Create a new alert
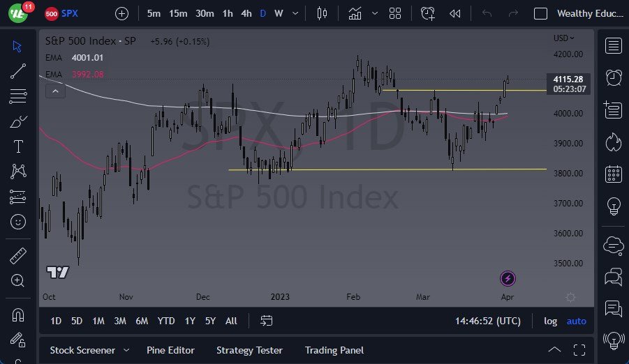 (428, 14)
